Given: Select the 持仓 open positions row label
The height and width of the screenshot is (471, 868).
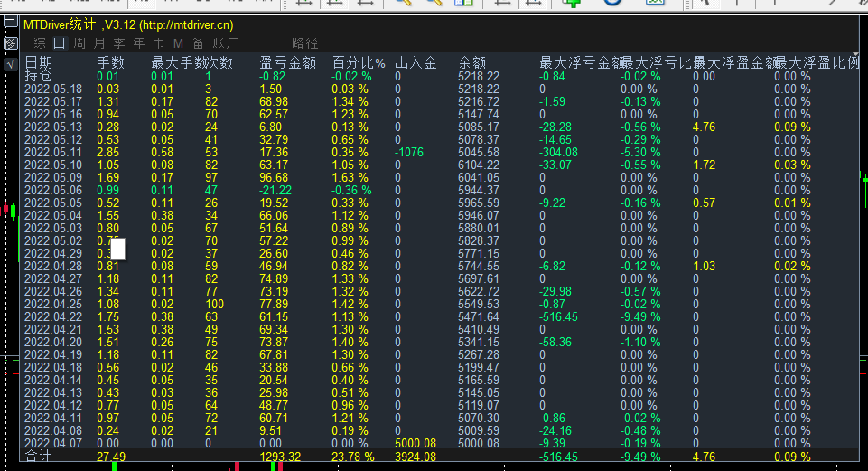Looking at the screenshot, I should pyautogui.click(x=38, y=75).
